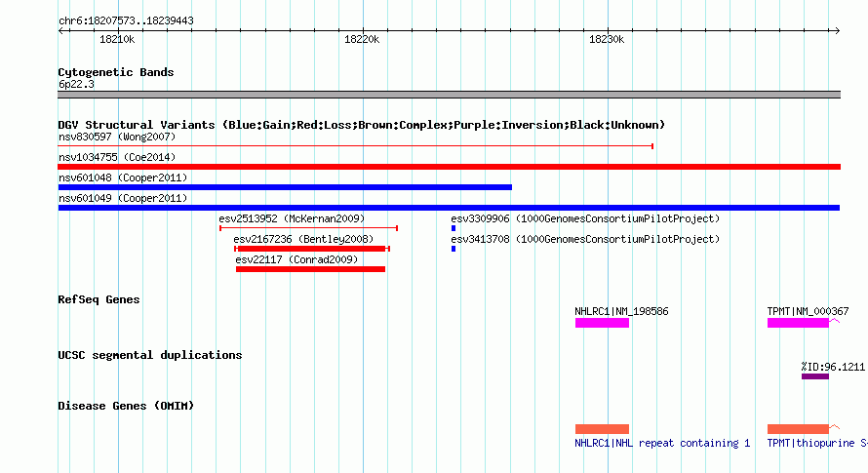Image resolution: width=868 pixels, height=473 pixels.
Task: Click the chr6:18207573..18239443 coordinates text
Action: click(126, 21)
